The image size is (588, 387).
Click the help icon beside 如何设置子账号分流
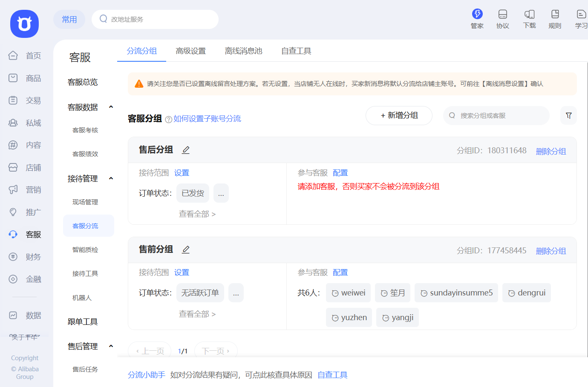tap(169, 119)
